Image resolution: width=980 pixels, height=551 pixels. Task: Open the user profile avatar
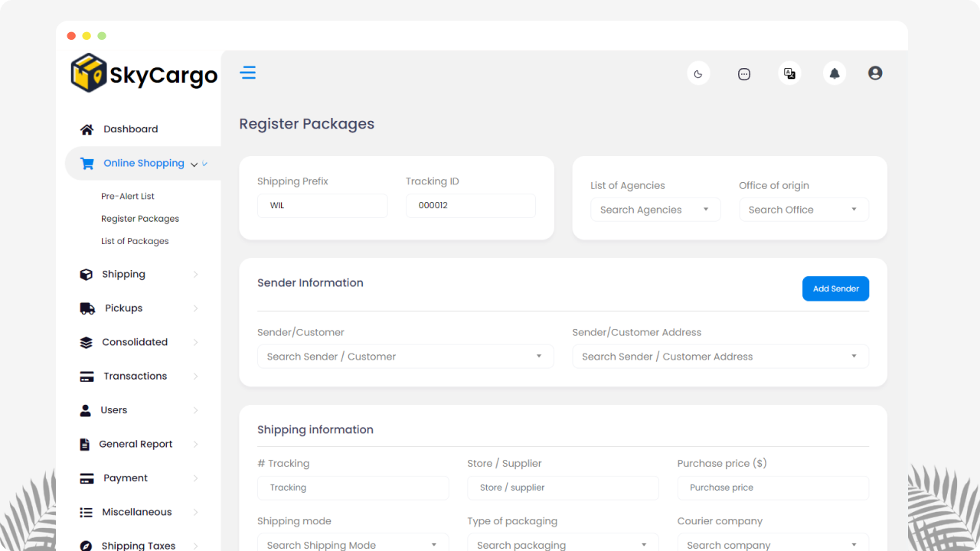(875, 73)
